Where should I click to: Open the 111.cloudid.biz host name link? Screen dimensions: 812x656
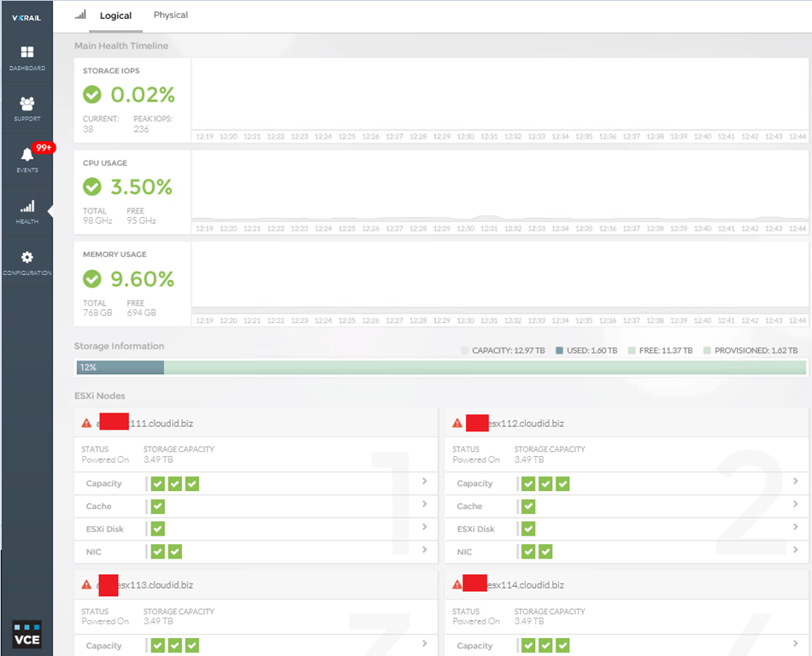click(x=161, y=423)
